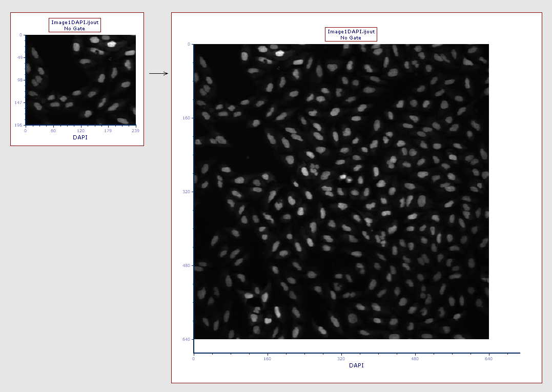Select the DAPI x-axis label of small plot

(80, 137)
